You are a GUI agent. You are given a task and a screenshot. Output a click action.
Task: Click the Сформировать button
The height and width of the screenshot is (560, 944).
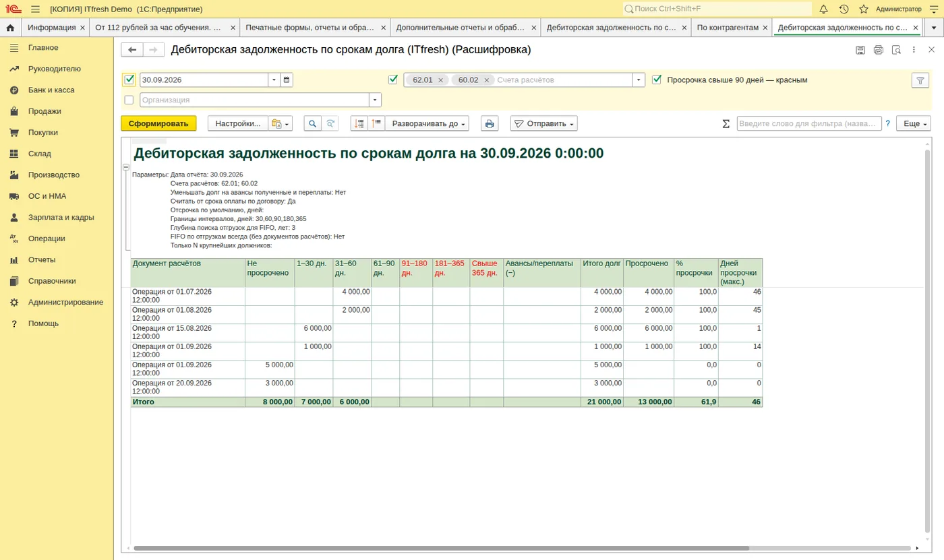158,123
